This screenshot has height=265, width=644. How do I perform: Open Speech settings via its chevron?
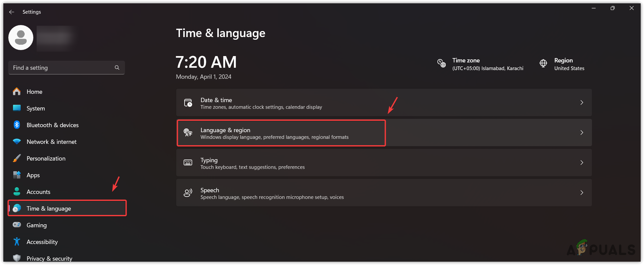click(582, 193)
